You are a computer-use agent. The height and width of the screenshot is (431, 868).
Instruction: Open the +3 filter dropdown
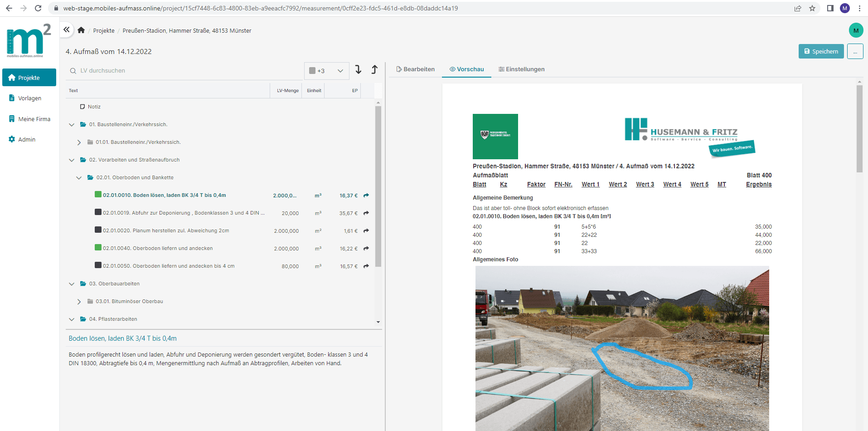[326, 71]
